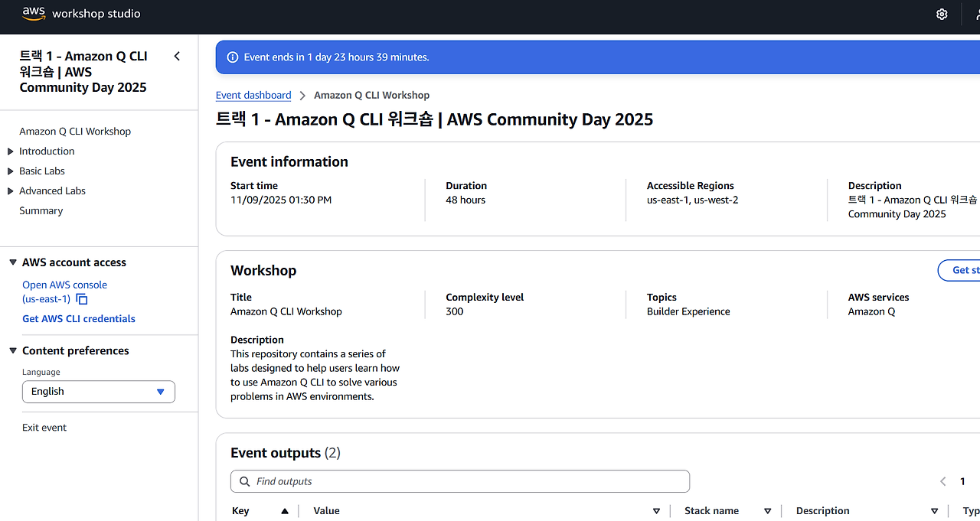Click the sidebar workshop title heading
The width and height of the screenshot is (980, 521).
click(x=83, y=72)
